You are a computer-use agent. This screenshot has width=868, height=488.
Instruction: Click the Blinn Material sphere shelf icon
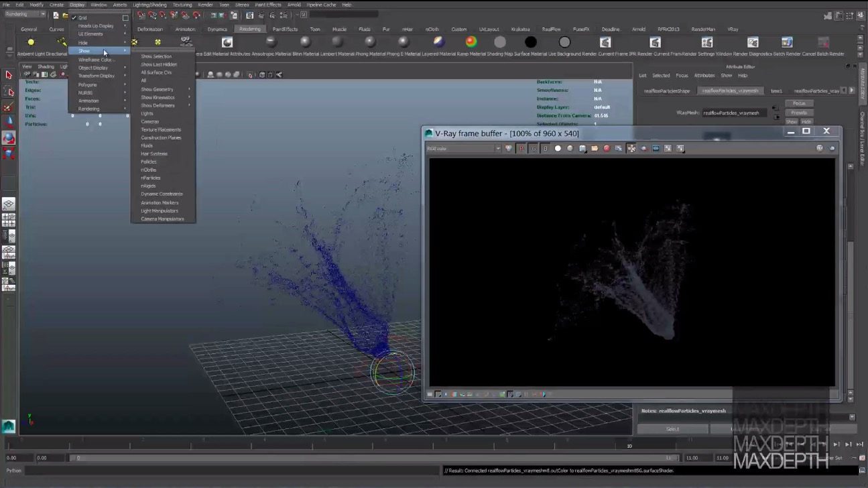(305, 42)
